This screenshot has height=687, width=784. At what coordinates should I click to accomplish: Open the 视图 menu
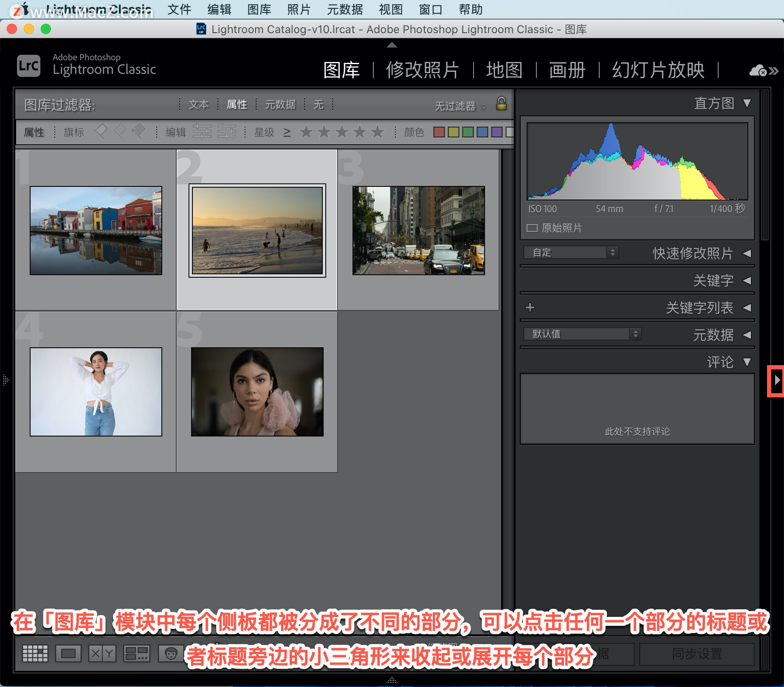pyautogui.click(x=391, y=9)
